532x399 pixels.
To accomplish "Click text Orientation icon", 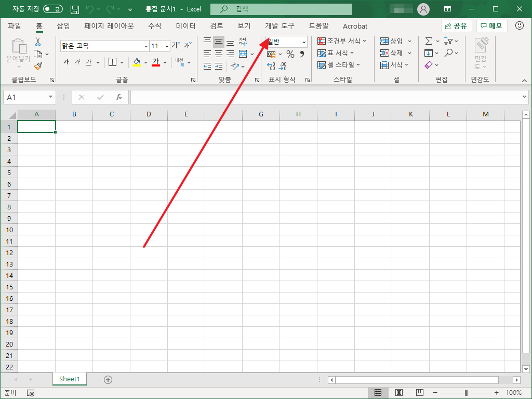I will tap(235, 66).
